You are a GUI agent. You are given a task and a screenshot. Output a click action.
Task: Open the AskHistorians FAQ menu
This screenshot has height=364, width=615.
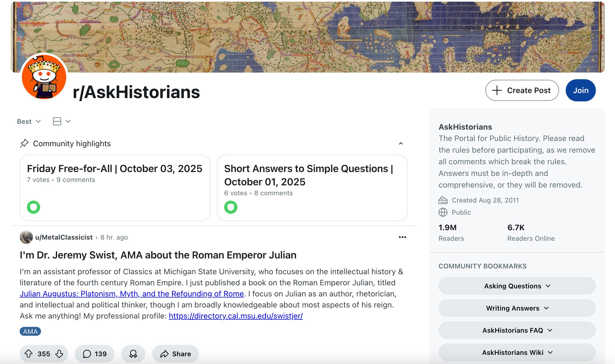click(x=517, y=330)
